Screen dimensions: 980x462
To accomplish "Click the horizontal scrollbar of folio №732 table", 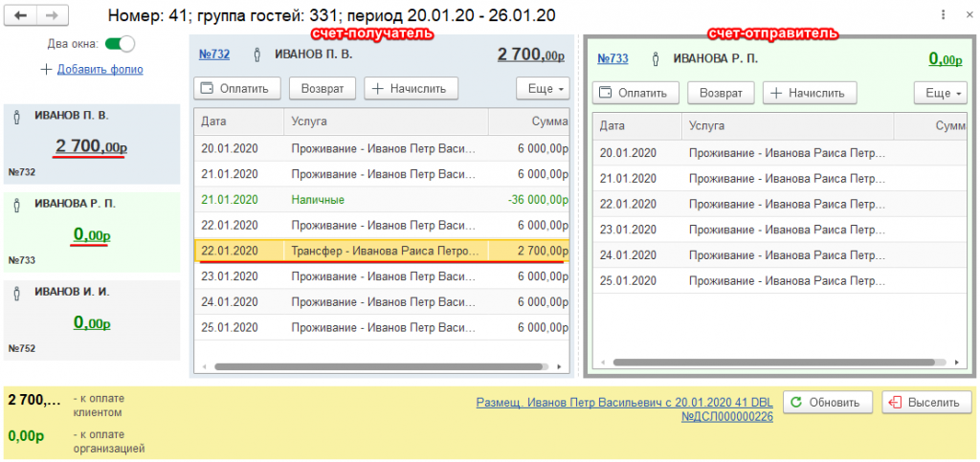I will point(381,367).
